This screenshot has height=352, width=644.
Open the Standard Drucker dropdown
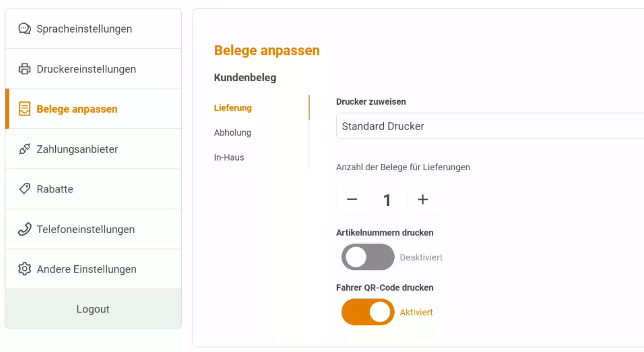(x=490, y=126)
